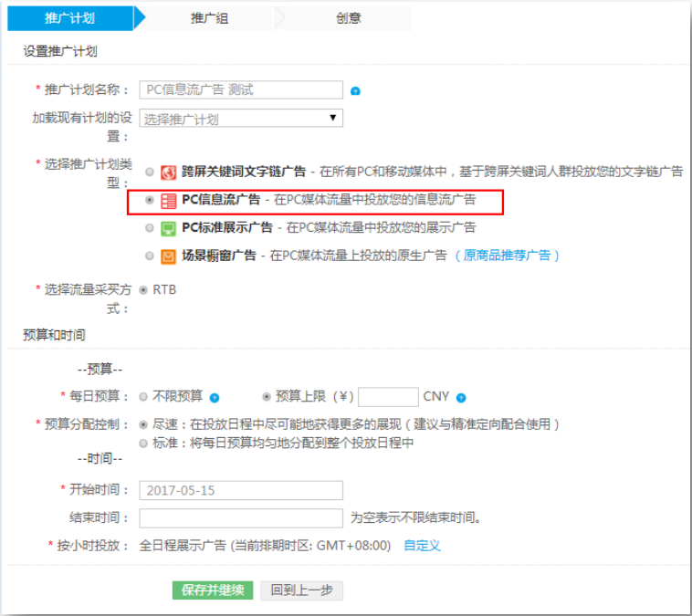The image size is (692, 616).
Task: Click help icon after CNY label
Action: point(461,398)
